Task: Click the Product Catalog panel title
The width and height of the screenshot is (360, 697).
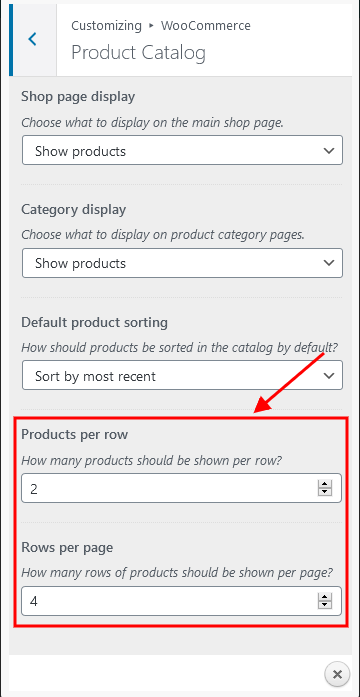Action: click(x=138, y=53)
